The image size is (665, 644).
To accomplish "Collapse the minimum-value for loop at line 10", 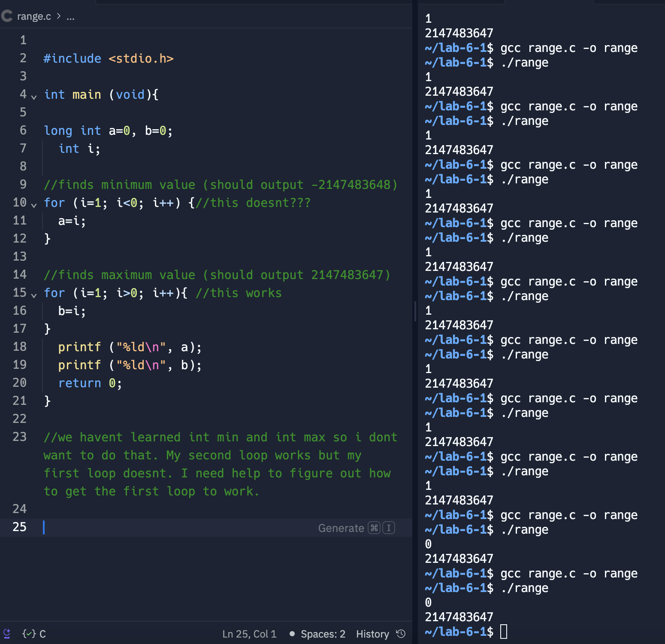I will coord(33,204).
